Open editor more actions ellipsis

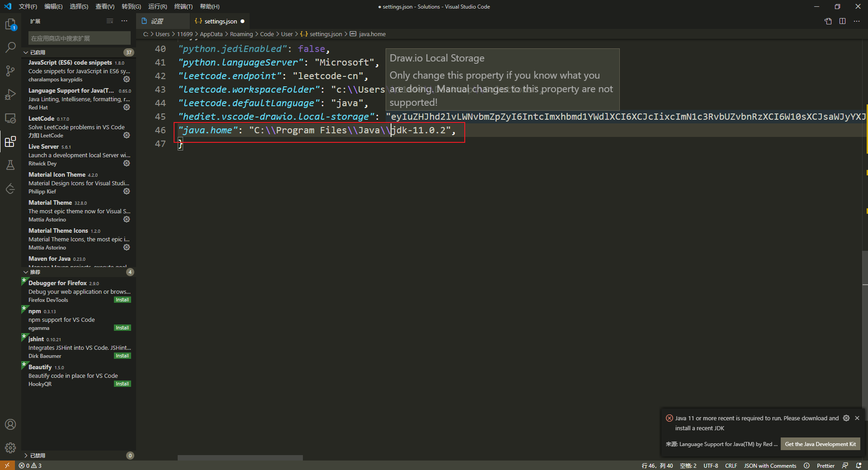857,21
